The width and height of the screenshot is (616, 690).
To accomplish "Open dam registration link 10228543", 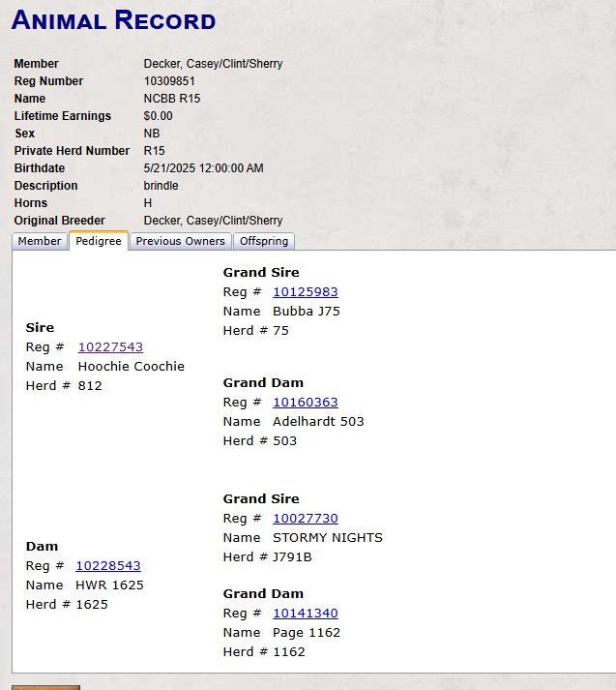I will [x=108, y=565].
